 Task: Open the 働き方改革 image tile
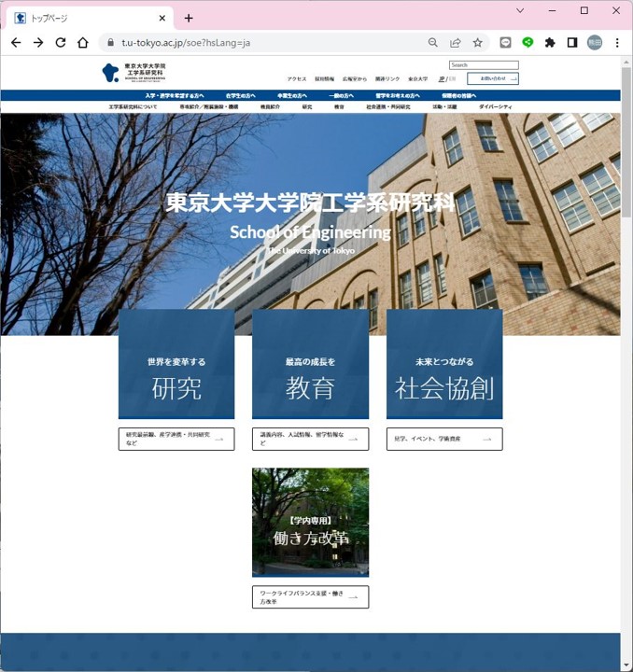[310, 522]
